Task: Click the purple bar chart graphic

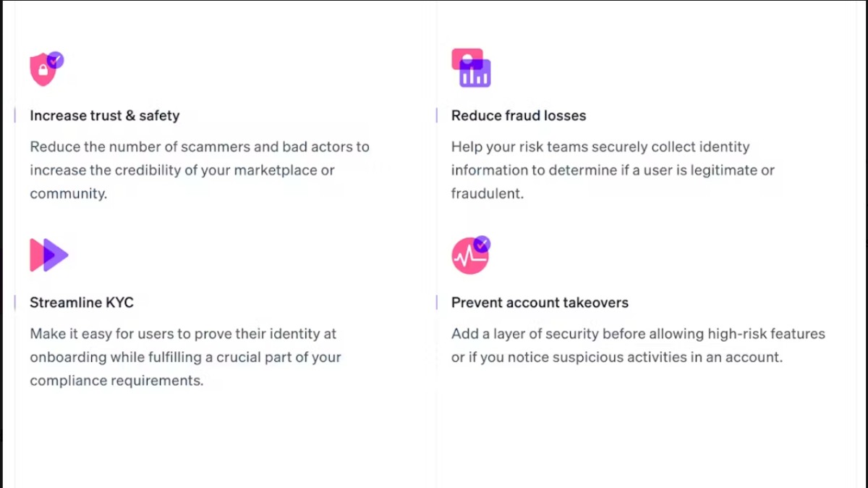Action: (x=475, y=73)
